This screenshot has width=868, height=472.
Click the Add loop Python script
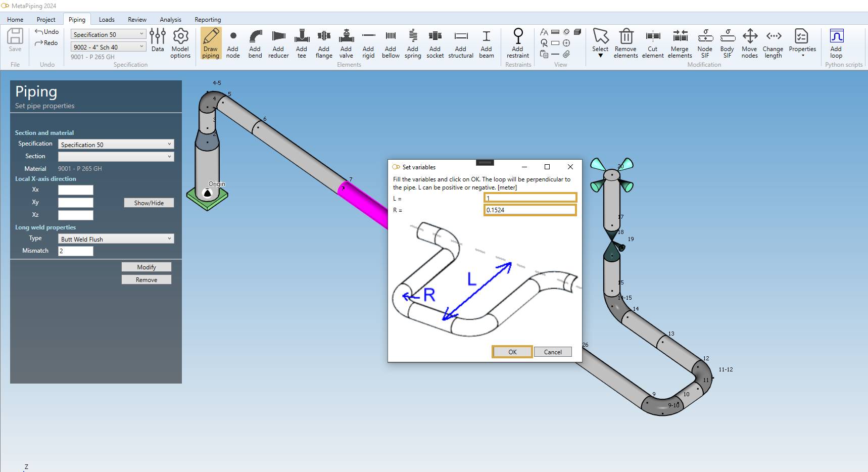836,43
